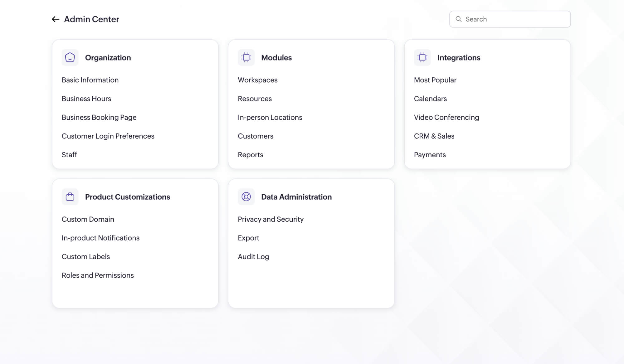The image size is (624, 364).
Task: Click the Organization card heading
Action: pyautogui.click(x=108, y=58)
